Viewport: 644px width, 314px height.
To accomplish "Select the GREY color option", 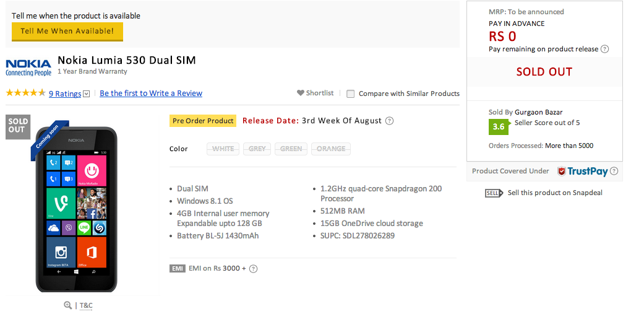I will tap(257, 149).
